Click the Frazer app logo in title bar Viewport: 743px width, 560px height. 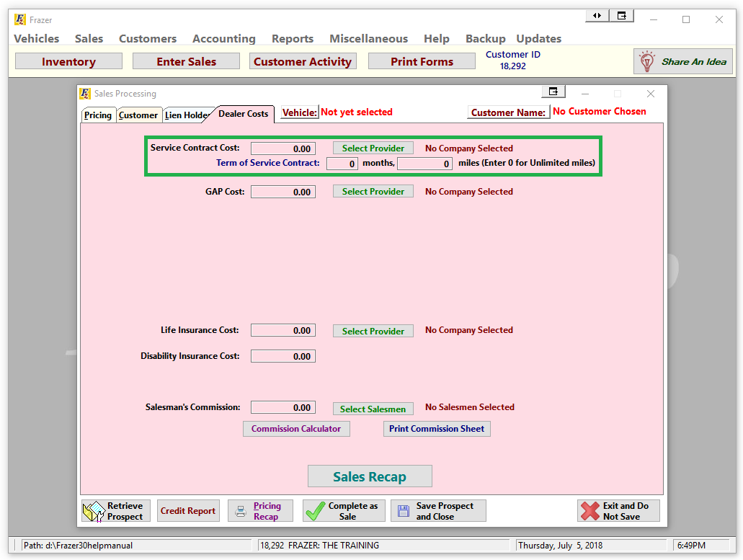tap(20, 20)
